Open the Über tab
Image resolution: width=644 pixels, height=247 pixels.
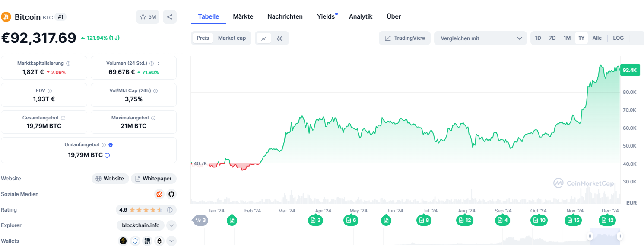tap(394, 16)
